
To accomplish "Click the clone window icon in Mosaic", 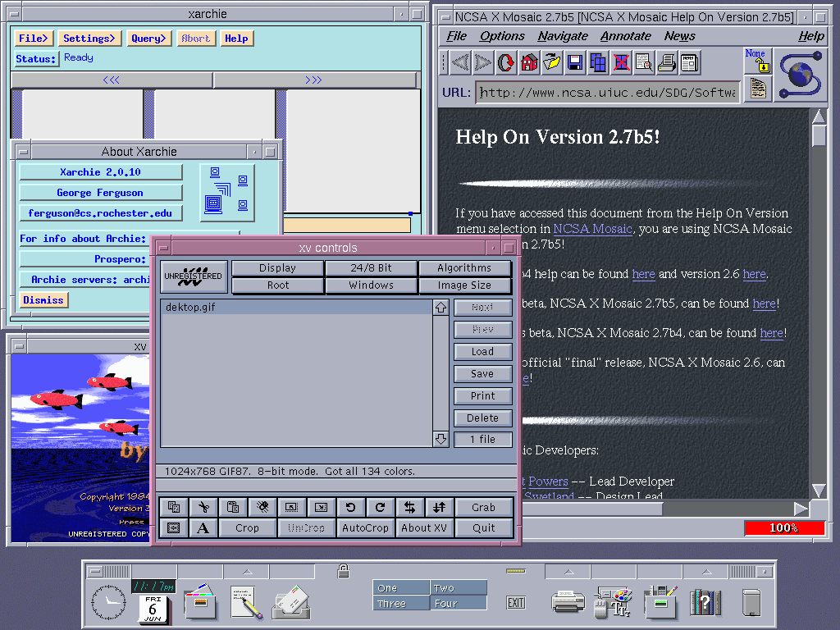I will 598,62.
